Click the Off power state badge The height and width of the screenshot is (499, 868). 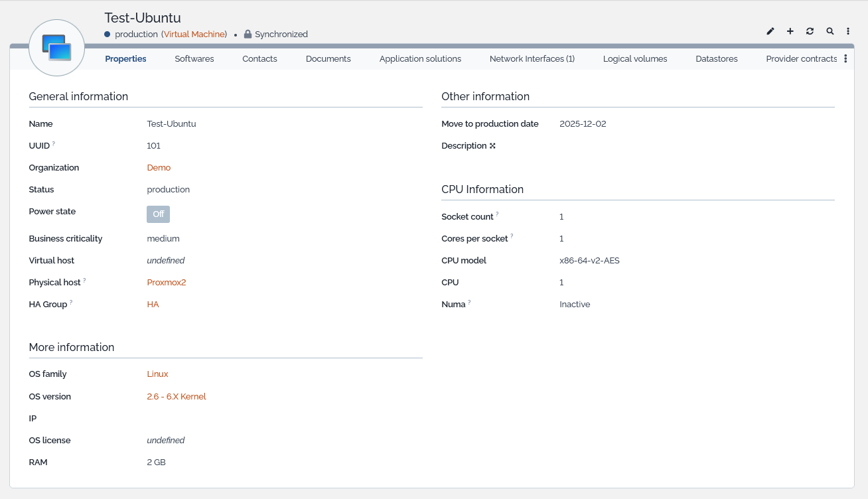tap(158, 214)
